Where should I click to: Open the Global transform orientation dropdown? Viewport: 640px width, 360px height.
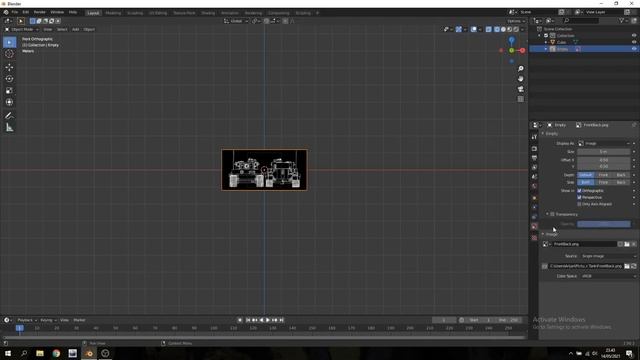click(236, 21)
